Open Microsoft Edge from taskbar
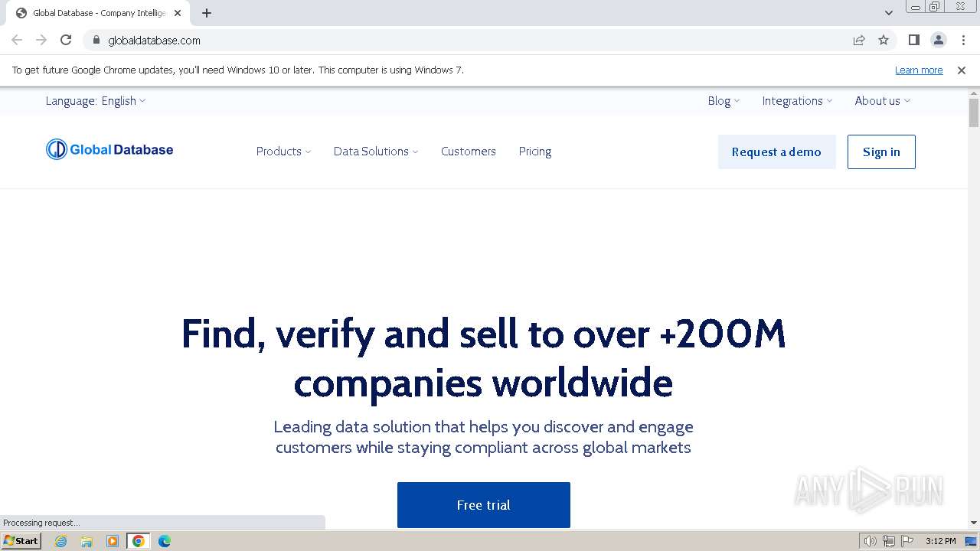The width and height of the screenshot is (980, 551). coord(165,541)
